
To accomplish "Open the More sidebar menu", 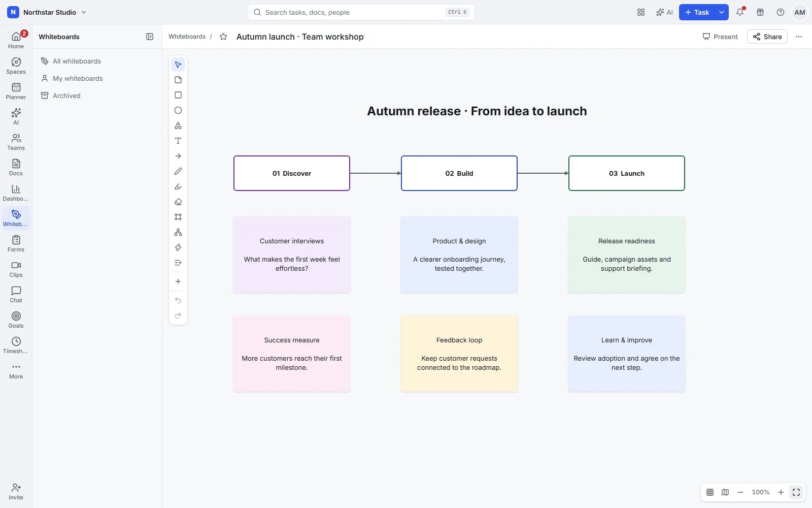I will [16, 371].
